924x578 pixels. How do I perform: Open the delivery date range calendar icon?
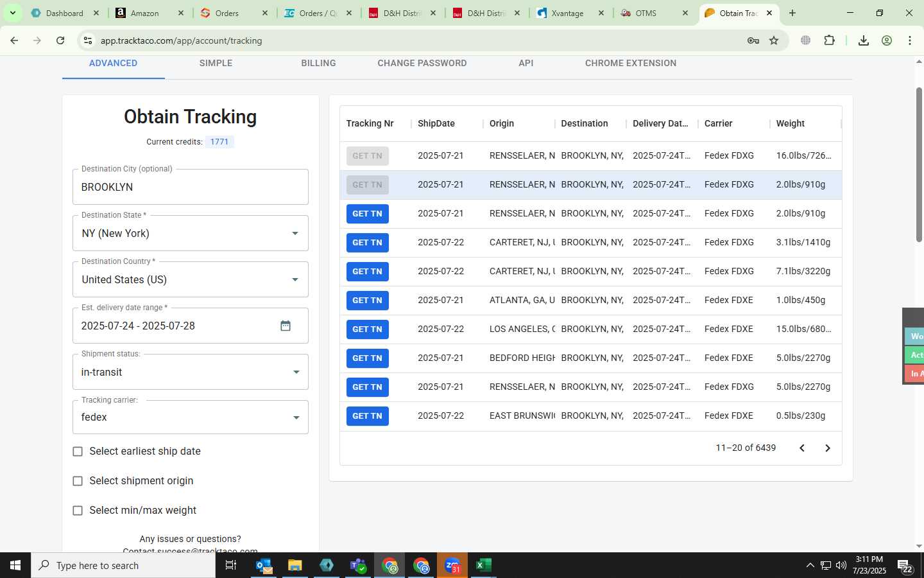286,326
